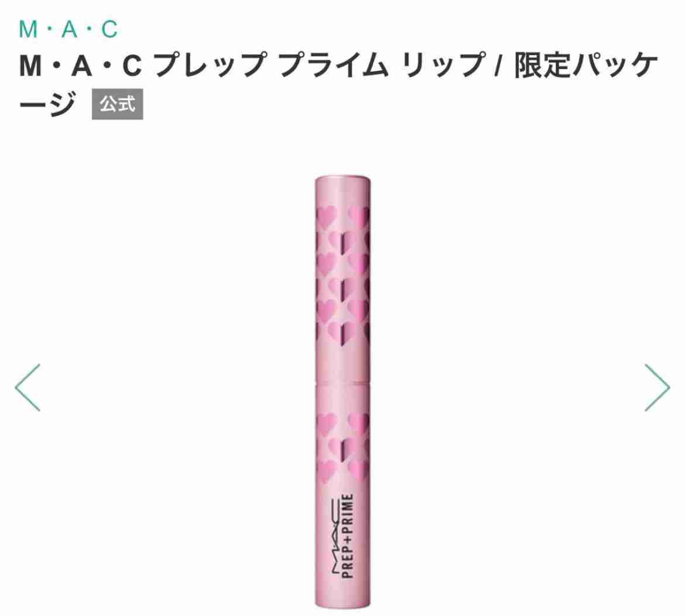Image resolution: width=685 pixels, height=616 pixels.
Task: Show the next product image with right chevron
Action: (657, 388)
